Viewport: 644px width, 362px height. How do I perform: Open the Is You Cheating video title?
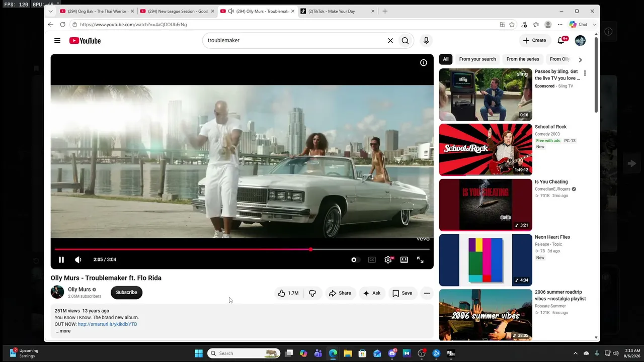[551, 182]
